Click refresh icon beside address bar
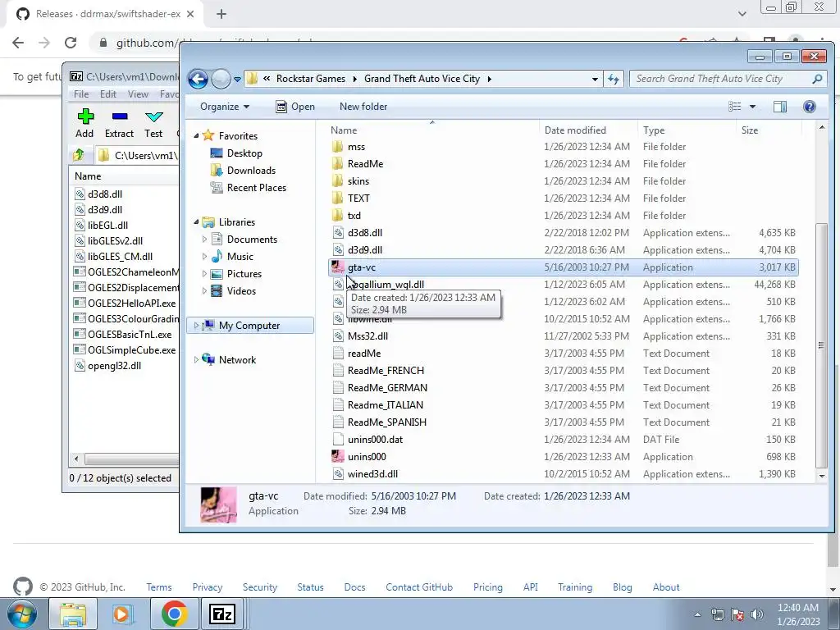Screen dimensions: 840x630 pyautogui.click(x=614, y=79)
